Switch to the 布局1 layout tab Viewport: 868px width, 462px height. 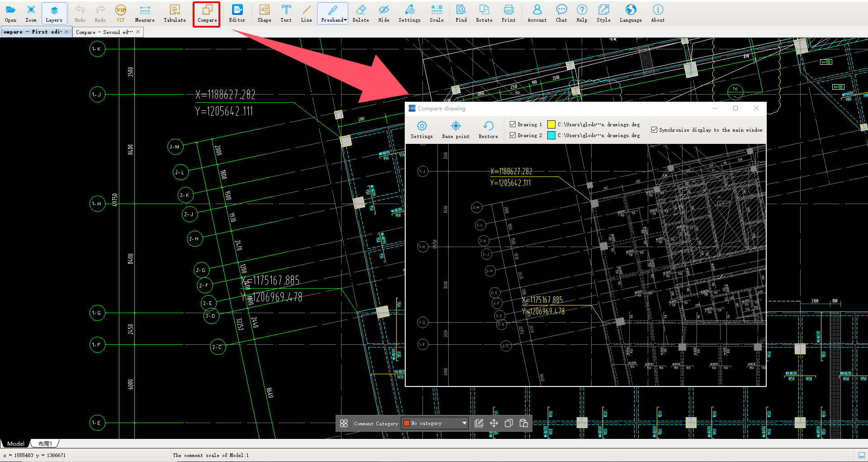click(45, 444)
